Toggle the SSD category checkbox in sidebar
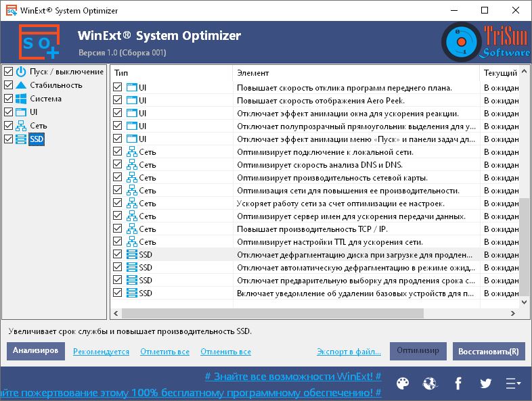 click(9, 139)
